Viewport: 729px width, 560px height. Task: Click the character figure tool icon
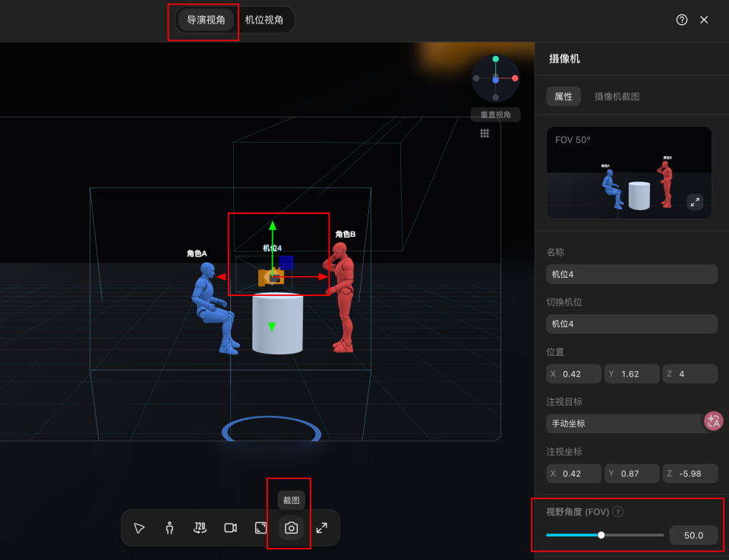[169, 528]
